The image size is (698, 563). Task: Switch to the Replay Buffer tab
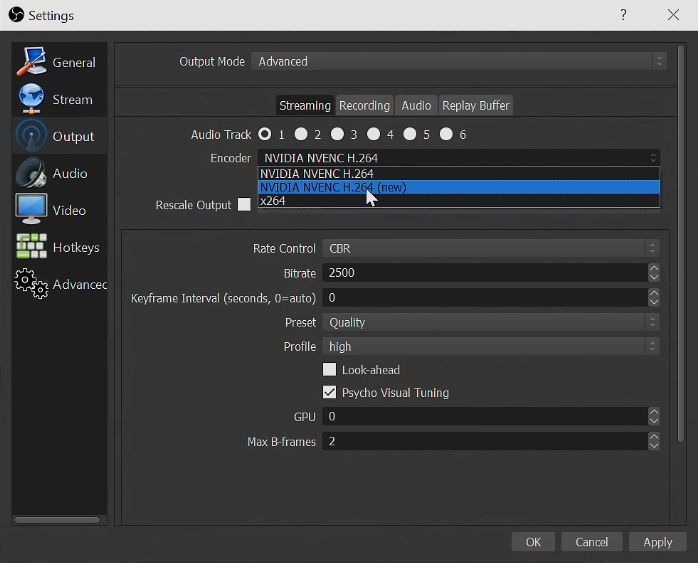[475, 105]
